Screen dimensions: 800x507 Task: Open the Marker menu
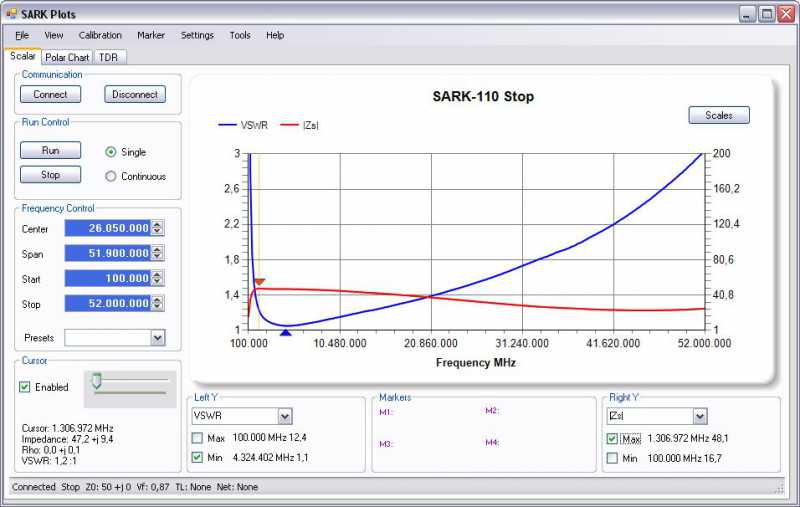tap(151, 35)
